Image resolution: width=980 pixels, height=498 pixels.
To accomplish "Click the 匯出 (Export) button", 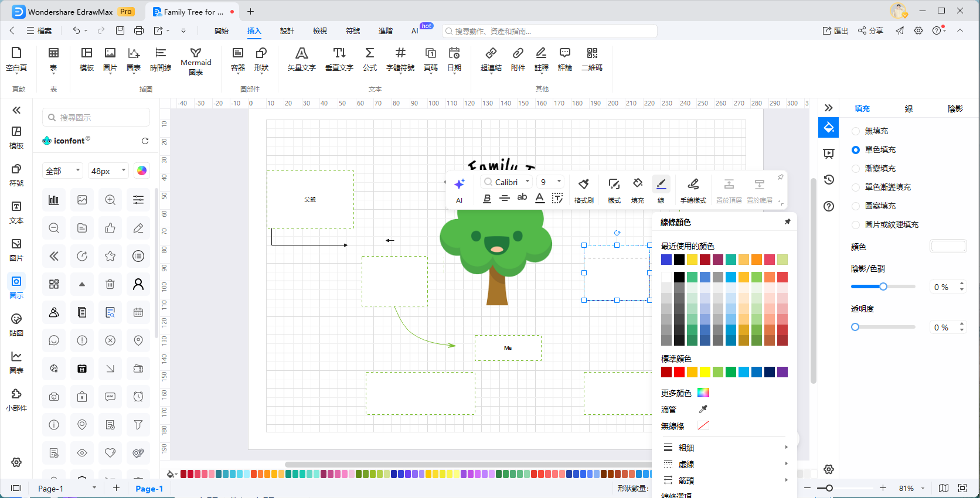I will coord(835,31).
